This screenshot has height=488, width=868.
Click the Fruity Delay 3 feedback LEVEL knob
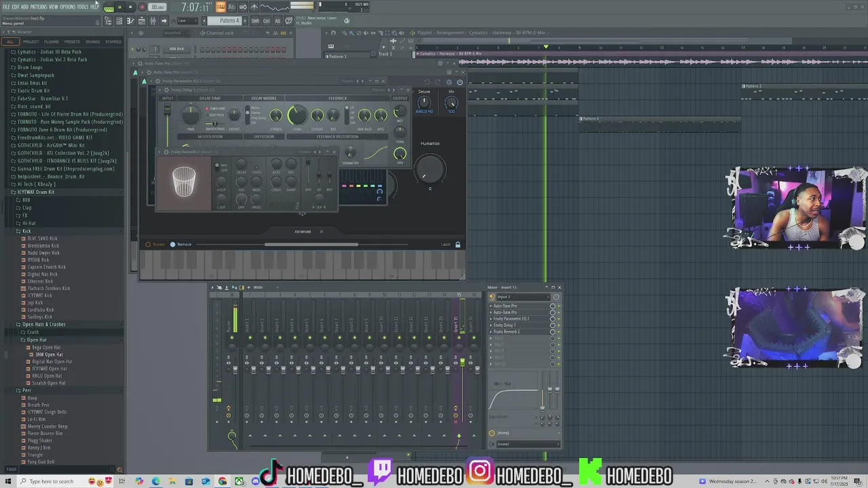pyautogui.click(x=296, y=115)
